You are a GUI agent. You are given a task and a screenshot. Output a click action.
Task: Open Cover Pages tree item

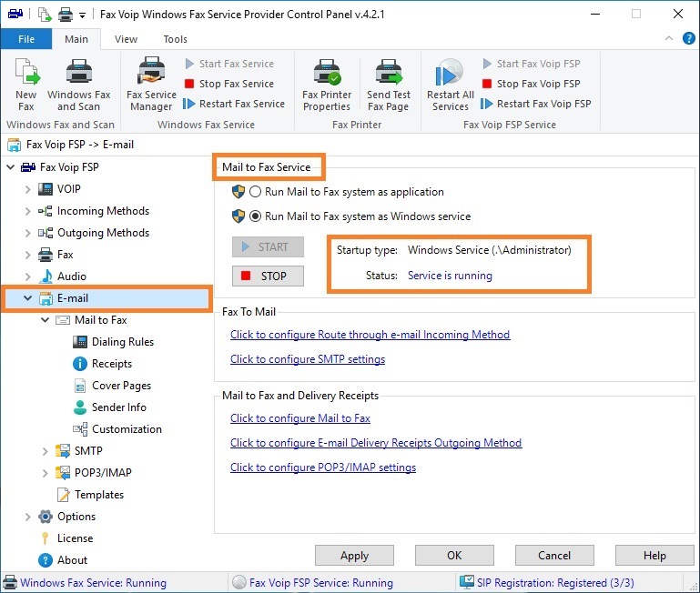121,386
